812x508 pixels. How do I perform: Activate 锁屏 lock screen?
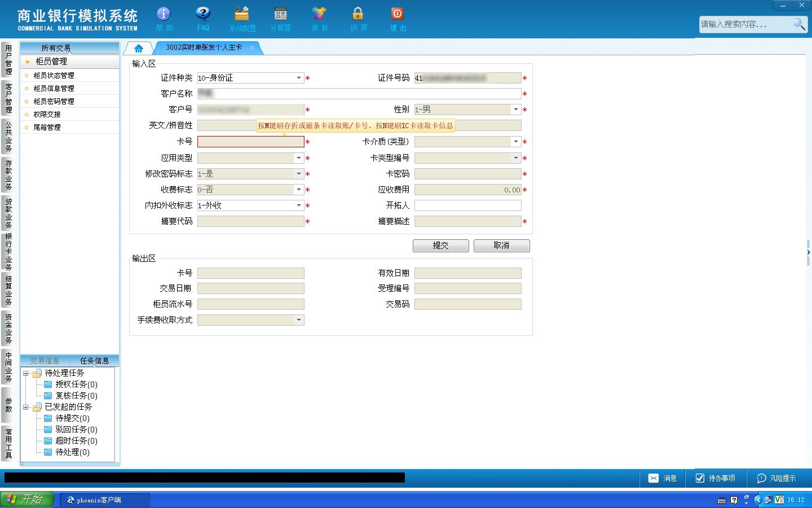pyautogui.click(x=358, y=19)
